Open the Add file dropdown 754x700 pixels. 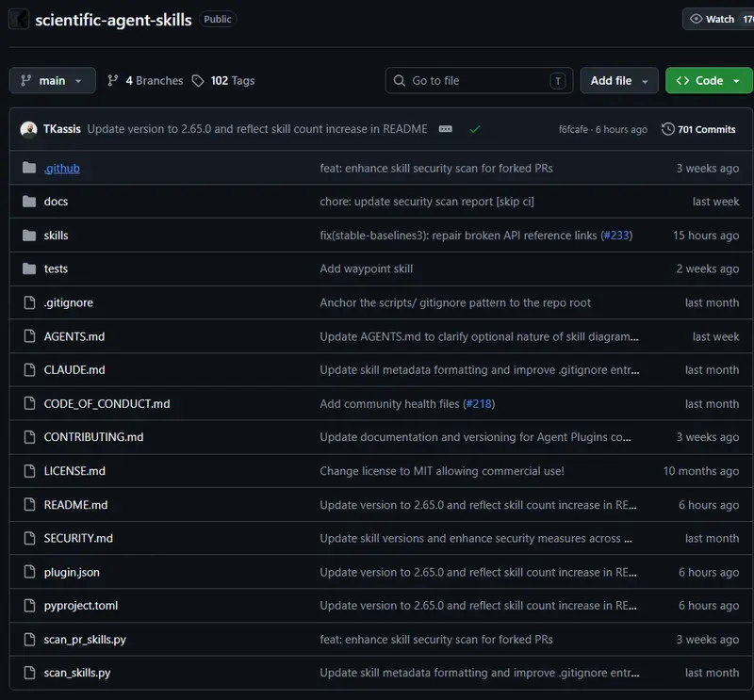[x=618, y=80]
